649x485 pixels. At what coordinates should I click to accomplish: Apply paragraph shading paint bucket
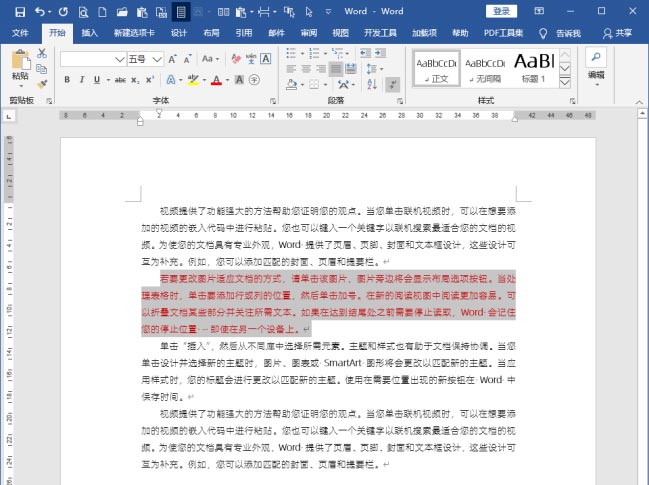tap(292, 84)
